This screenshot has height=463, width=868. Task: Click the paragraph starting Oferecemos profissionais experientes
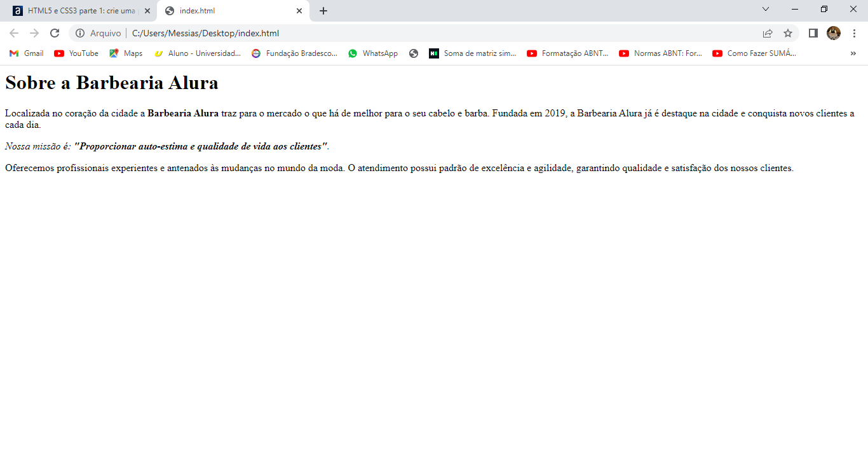pyautogui.click(x=399, y=168)
